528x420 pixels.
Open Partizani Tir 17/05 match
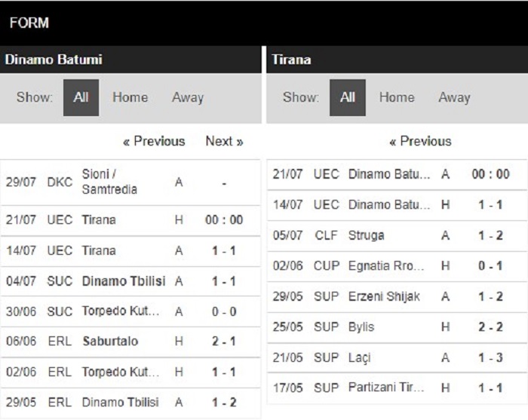click(397, 388)
